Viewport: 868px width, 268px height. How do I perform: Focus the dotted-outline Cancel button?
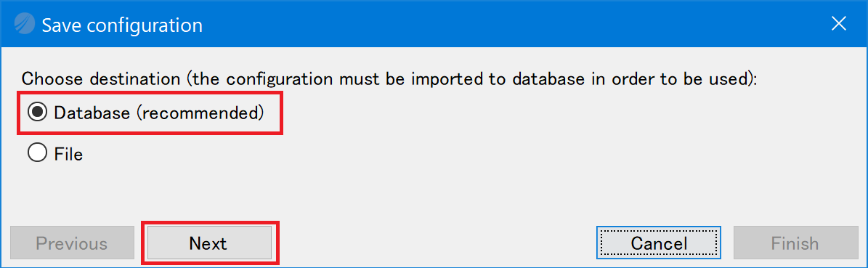[659, 243]
